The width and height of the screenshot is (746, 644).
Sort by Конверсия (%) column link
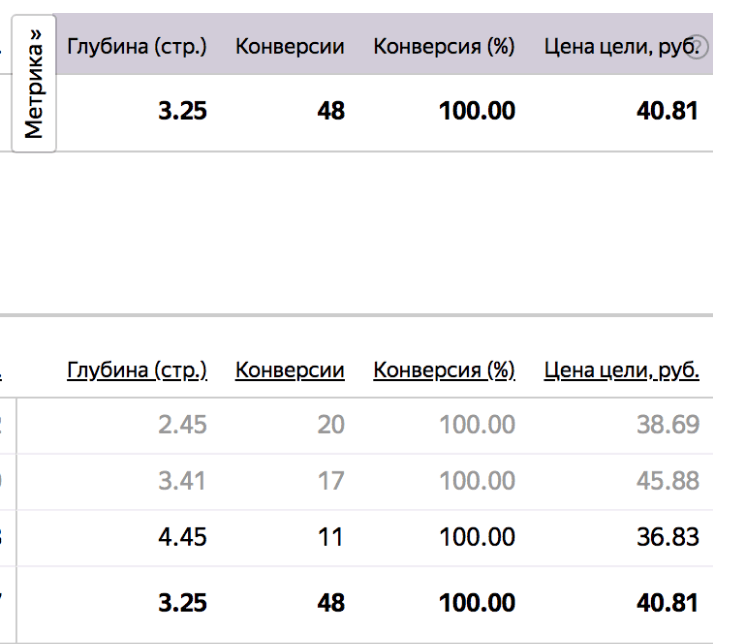click(x=444, y=371)
